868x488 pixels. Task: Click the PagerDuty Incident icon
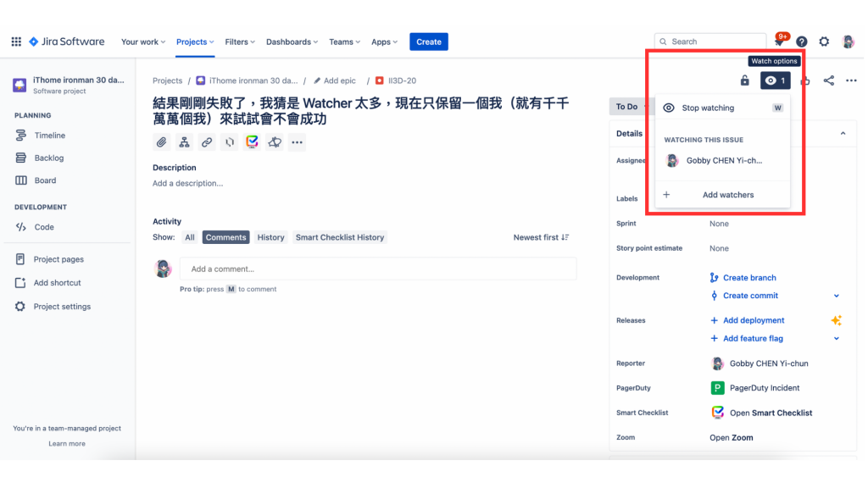tap(717, 388)
